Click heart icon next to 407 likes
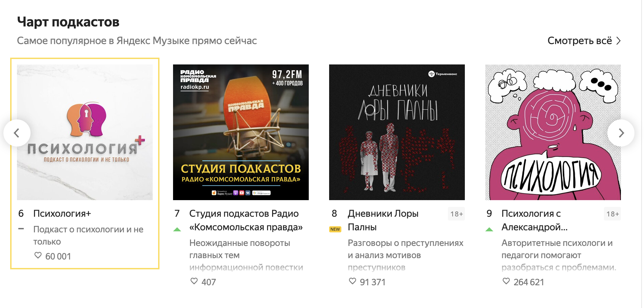The image size is (644, 308). click(194, 281)
